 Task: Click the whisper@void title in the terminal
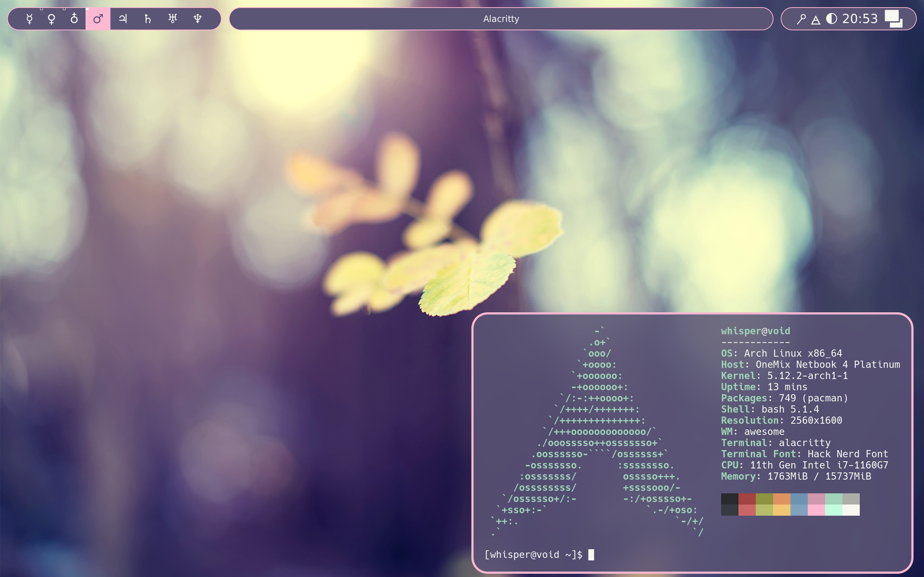755,331
